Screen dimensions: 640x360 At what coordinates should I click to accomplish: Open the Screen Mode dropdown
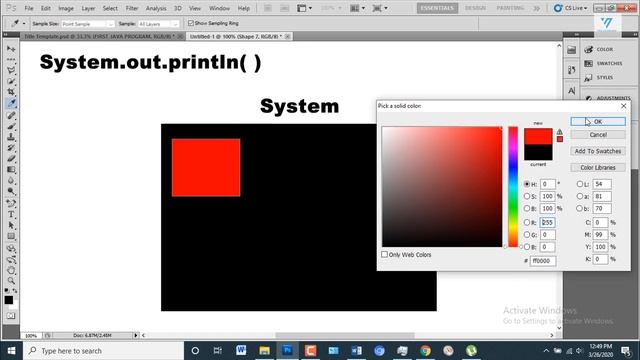tap(380, 8)
